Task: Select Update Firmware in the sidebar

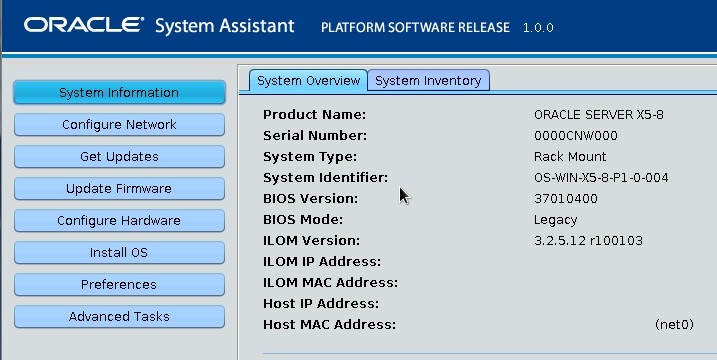Action: click(119, 188)
